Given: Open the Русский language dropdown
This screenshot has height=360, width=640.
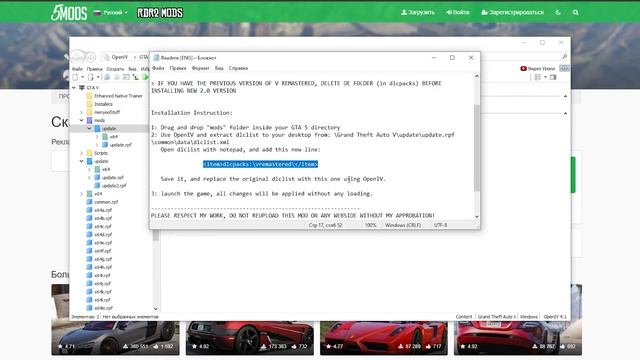Looking at the screenshot, I should (111, 13).
